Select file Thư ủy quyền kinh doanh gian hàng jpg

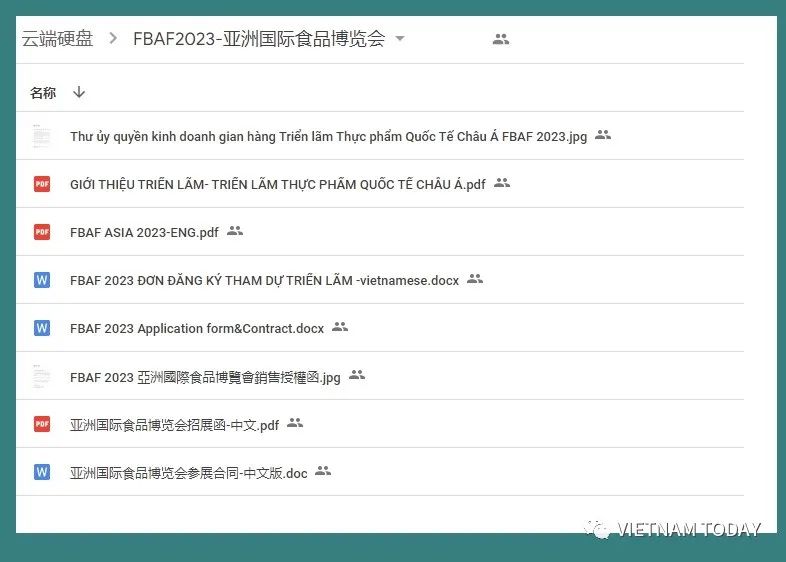[x=328, y=136]
